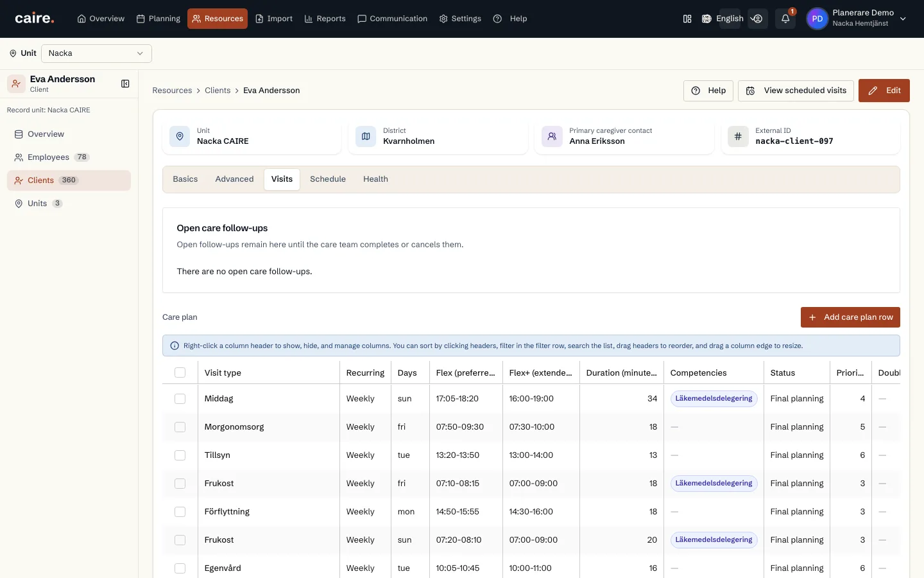Select the Middag row checkbox

coord(180,399)
